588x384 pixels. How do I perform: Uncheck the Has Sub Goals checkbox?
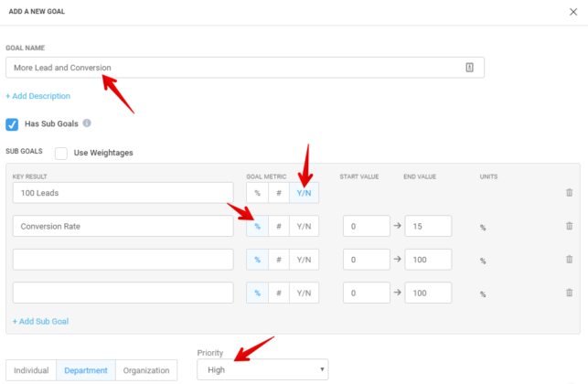12,124
